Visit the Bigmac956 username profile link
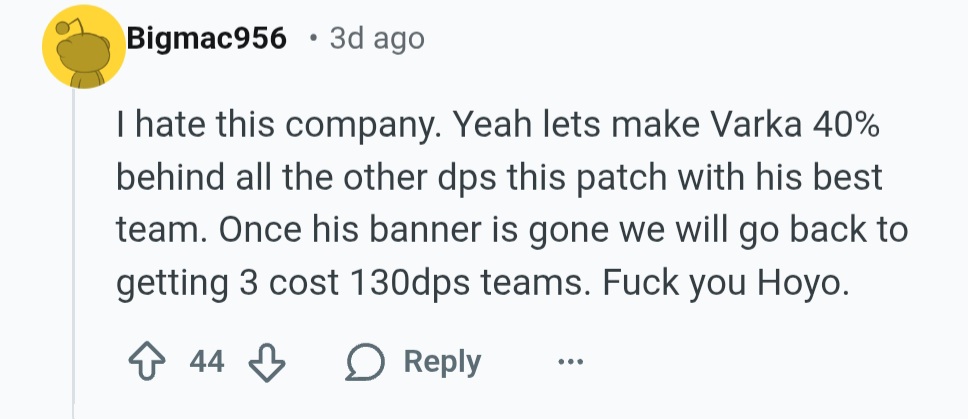This screenshot has width=968, height=419. pyautogui.click(x=207, y=39)
